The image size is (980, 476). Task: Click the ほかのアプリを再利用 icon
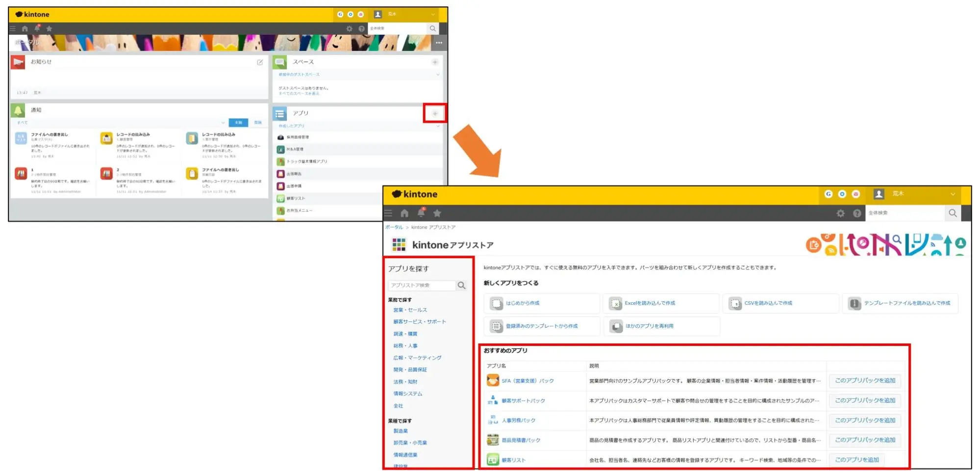[616, 326]
